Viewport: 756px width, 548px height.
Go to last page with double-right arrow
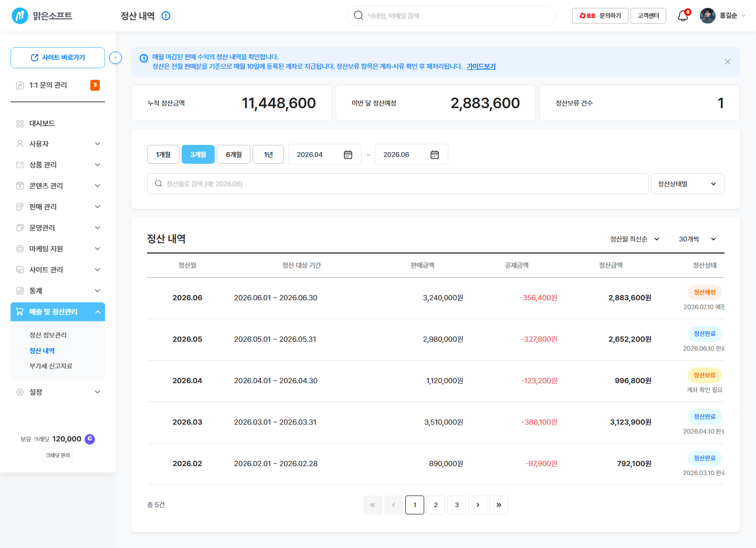point(499,505)
